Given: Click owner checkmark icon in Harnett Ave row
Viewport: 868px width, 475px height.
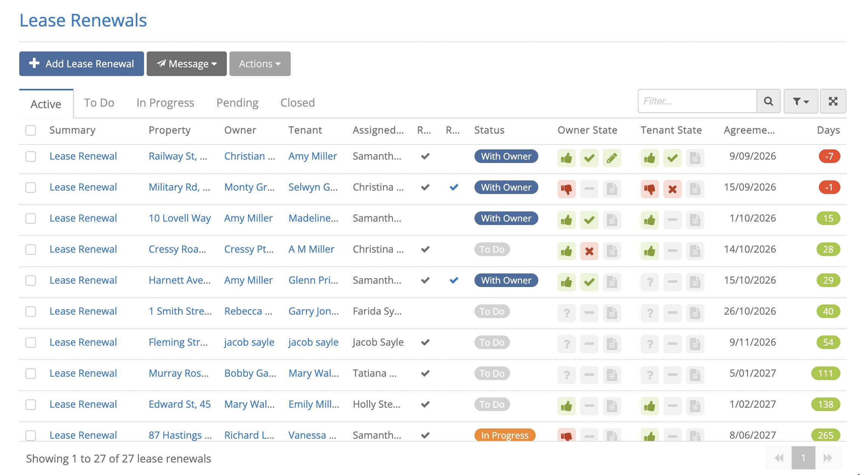Looking at the screenshot, I should coord(589,282).
